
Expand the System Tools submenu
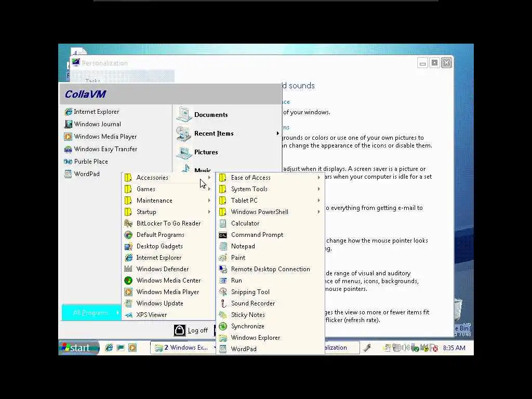click(x=270, y=189)
